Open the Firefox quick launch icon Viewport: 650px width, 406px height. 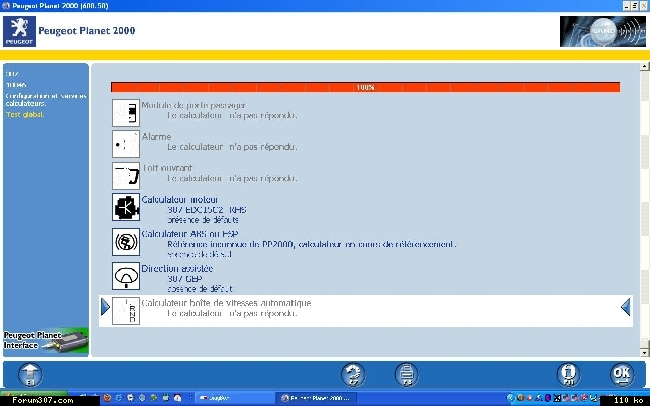107,398
